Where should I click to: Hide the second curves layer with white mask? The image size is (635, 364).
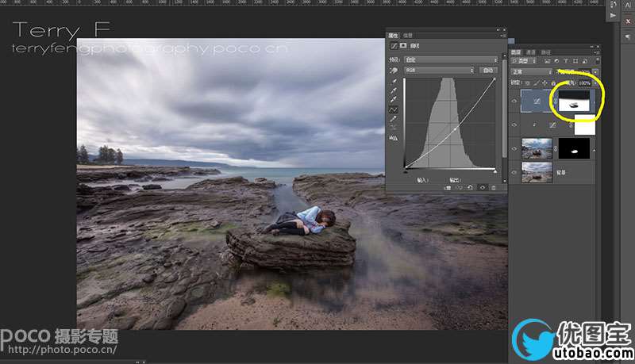pyautogui.click(x=514, y=125)
